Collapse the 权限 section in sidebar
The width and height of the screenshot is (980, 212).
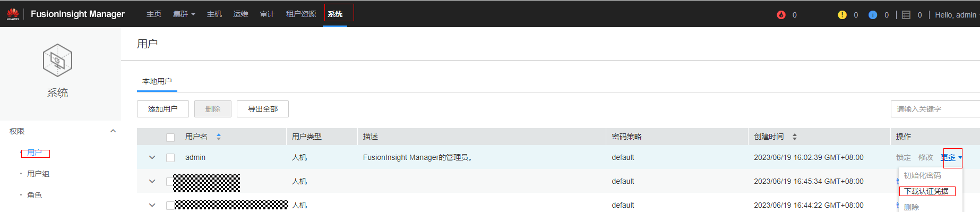[113, 131]
